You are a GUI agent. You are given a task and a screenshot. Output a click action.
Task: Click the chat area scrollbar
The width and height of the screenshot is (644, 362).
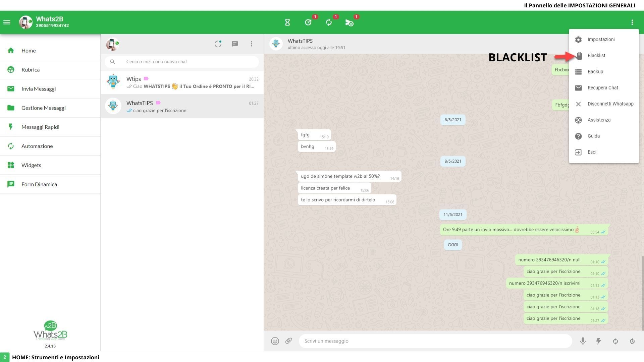pos(643,293)
